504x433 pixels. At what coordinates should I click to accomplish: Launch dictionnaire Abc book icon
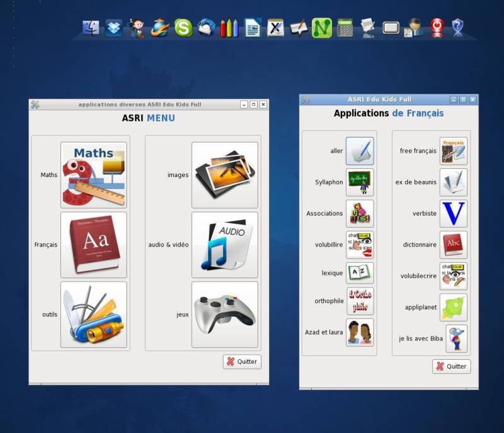tap(453, 245)
